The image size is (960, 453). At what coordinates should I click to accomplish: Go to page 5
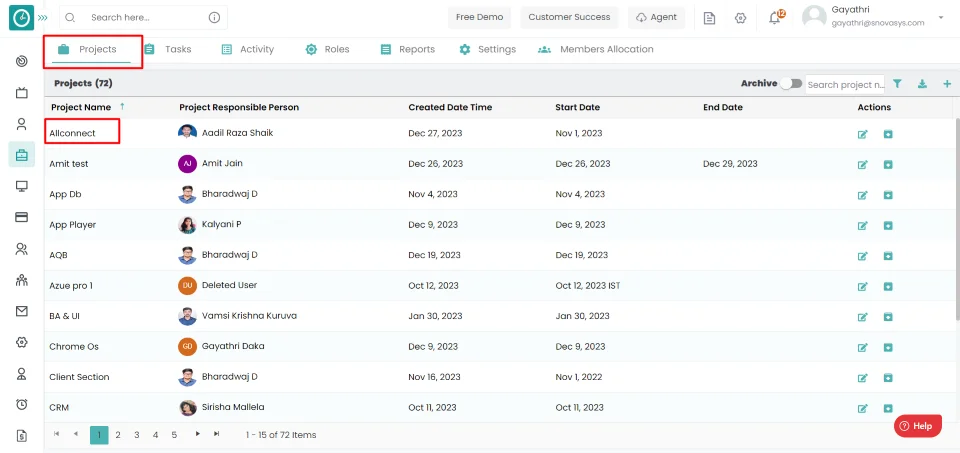point(174,435)
